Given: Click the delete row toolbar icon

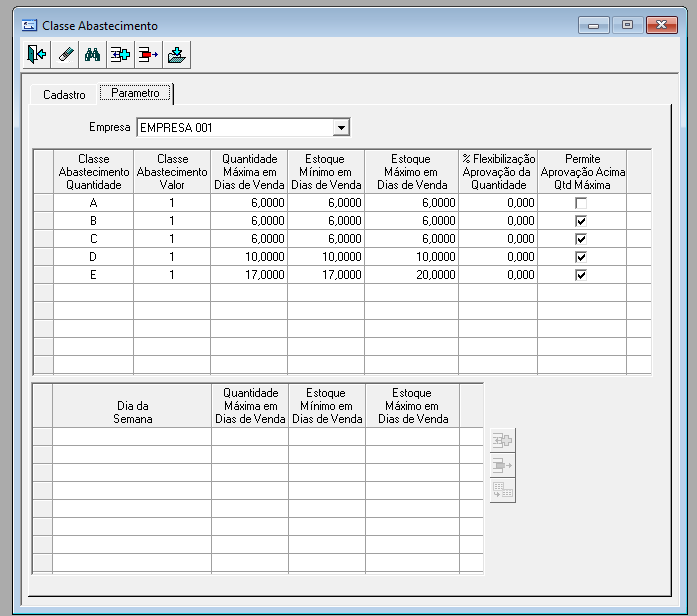Looking at the screenshot, I should [148, 55].
